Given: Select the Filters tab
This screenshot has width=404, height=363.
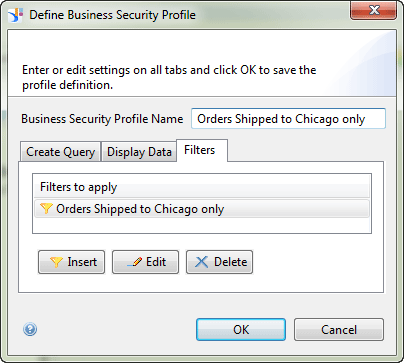Looking at the screenshot, I should [x=202, y=150].
